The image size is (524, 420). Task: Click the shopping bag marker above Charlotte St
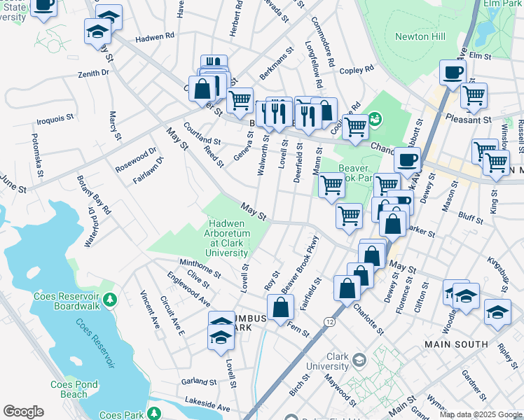point(347,290)
